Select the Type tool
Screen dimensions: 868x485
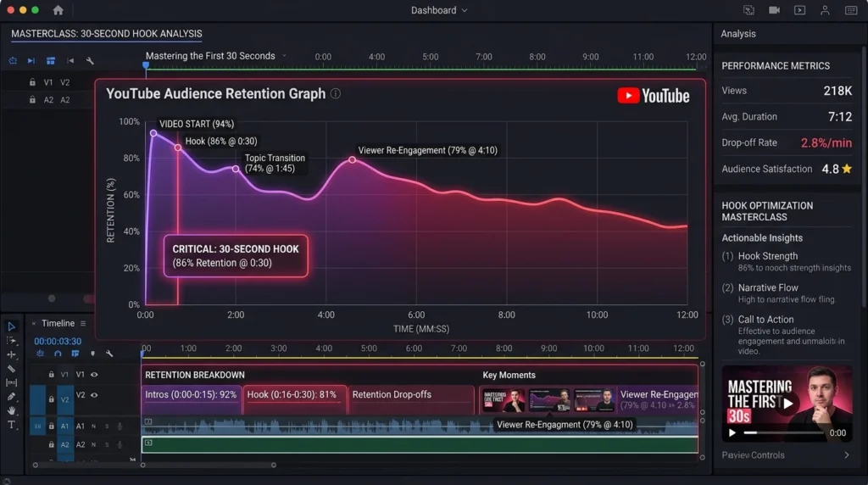coord(11,425)
